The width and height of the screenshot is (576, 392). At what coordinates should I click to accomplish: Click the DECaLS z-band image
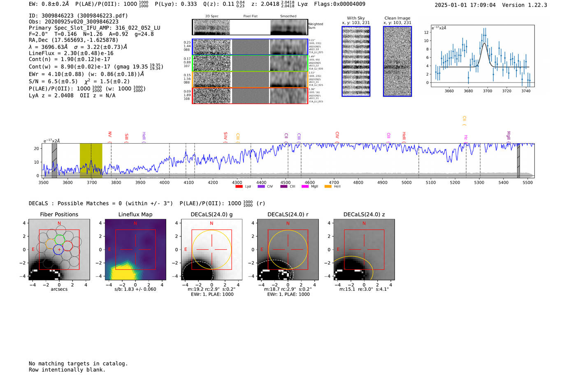pos(364,250)
